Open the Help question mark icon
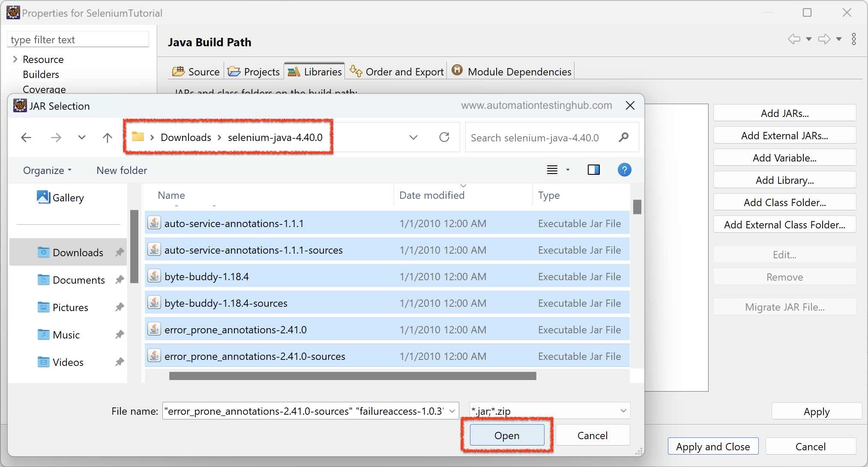 coord(624,170)
